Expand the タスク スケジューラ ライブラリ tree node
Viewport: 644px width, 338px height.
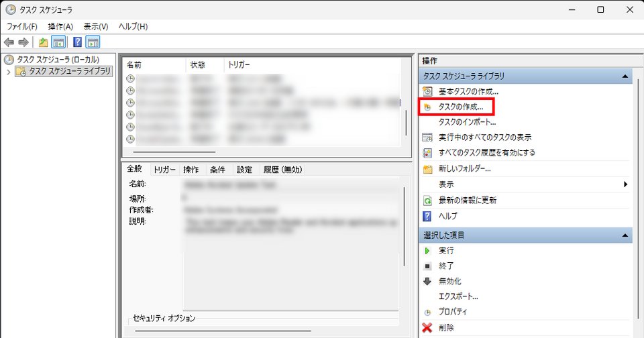8,72
